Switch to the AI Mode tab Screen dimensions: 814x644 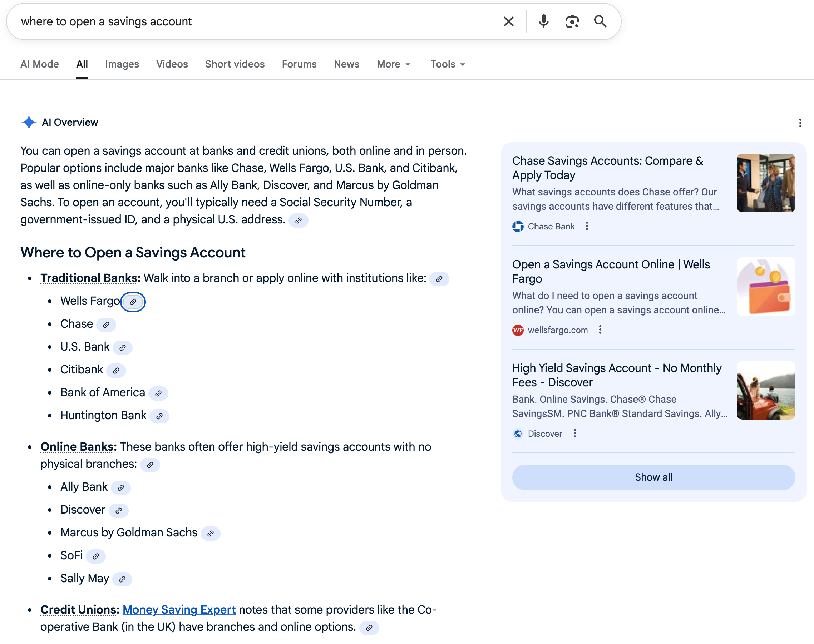click(x=40, y=64)
